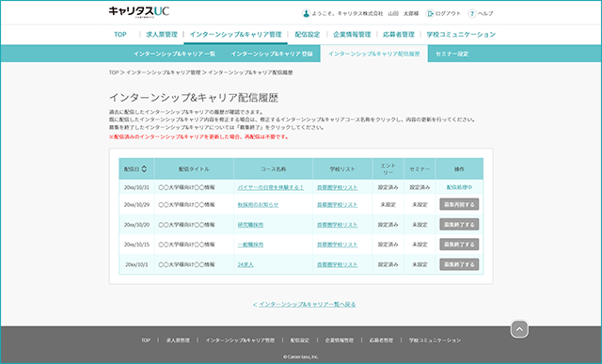
Task: Open the 学校コミュニケーション menu
Action: 461,35
